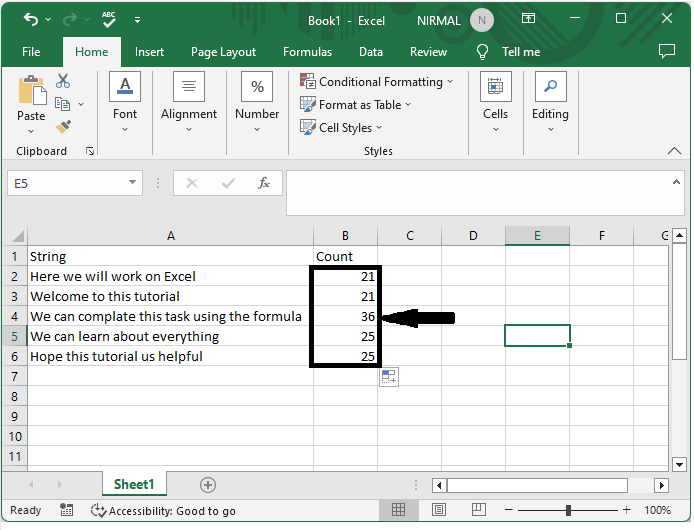This screenshot has width=694, height=530.
Task: Switch to Page Break Preview icon
Action: pyautogui.click(x=478, y=510)
